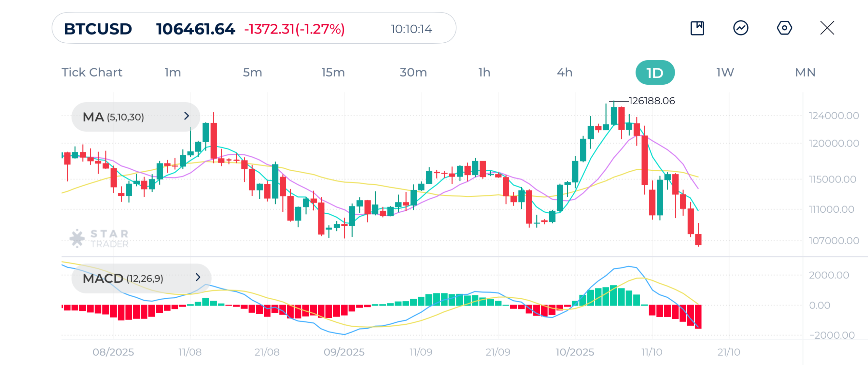
Task: Choose the 30m timeframe
Action: pos(413,72)
